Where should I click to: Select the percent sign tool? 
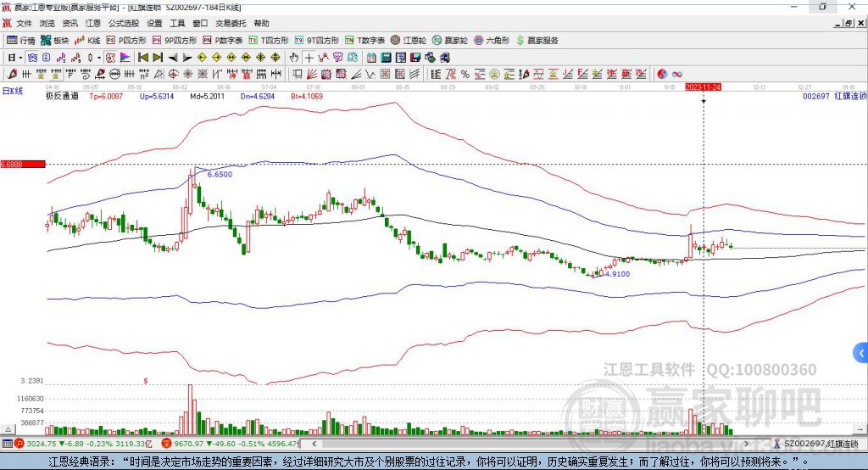[465, 75]
